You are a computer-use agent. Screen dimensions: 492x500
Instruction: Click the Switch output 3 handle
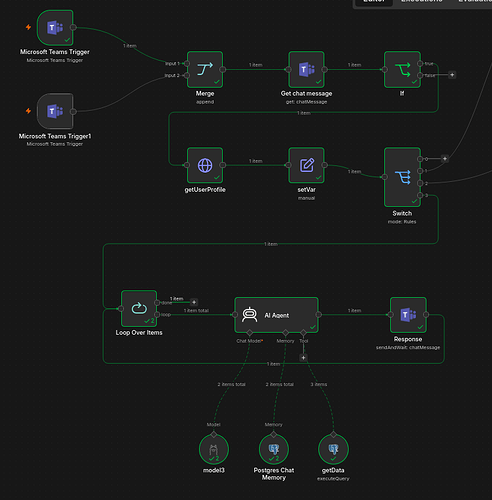(420, 195)
